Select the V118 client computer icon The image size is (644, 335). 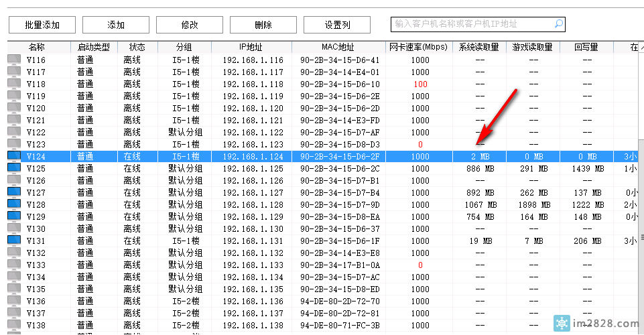click(14, 84)
